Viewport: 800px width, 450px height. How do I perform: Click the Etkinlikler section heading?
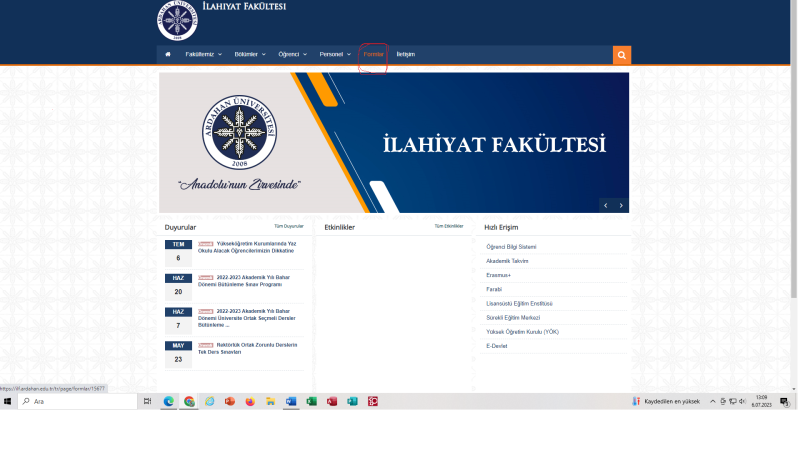339,228
